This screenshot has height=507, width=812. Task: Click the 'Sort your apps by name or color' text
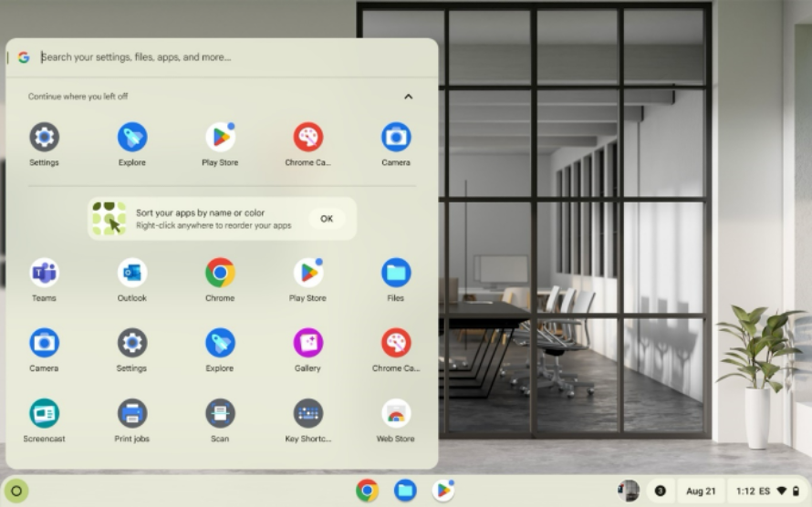pos(201,212)
